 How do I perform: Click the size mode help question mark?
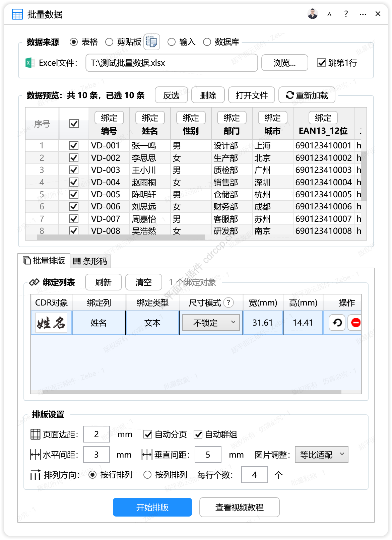(228, 302)
